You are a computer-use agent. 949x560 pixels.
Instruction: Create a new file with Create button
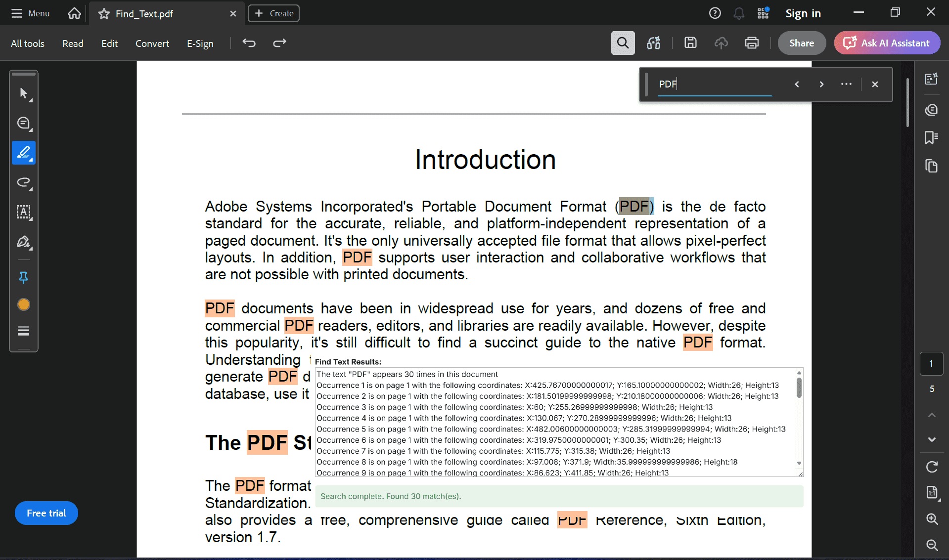[273, 13]
